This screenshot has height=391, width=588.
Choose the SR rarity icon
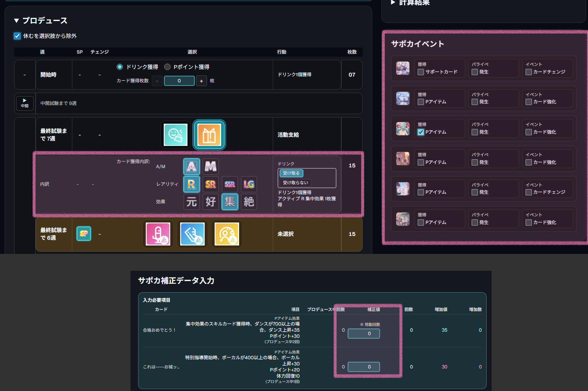pyautogui.click(x=210, y=184)
